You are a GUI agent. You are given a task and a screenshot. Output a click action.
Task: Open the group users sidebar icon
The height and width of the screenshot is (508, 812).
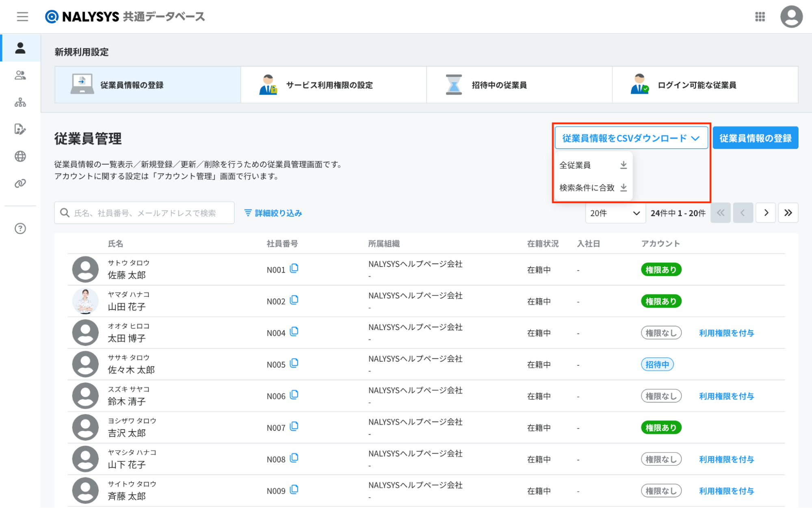click(20, 75)
